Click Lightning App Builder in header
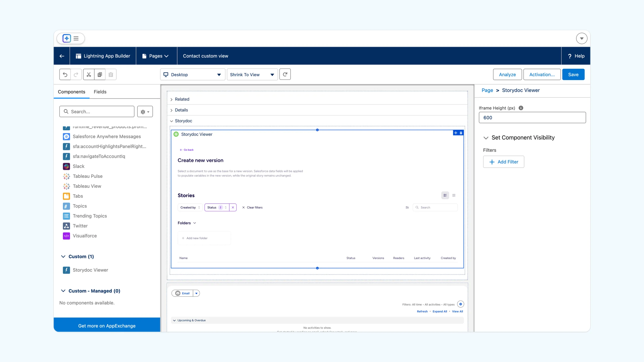Image resolution: width=644 pixels, height=362 pixels. point(103,56)
